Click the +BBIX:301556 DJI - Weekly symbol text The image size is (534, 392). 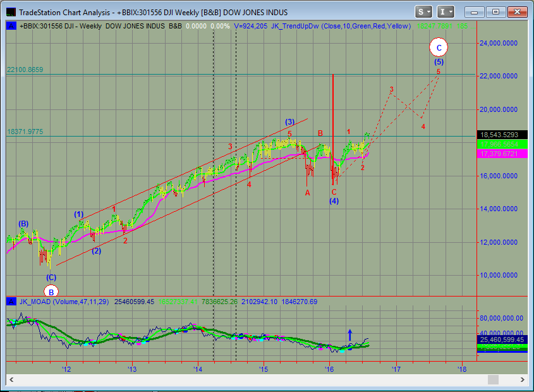tap(61, 27)
